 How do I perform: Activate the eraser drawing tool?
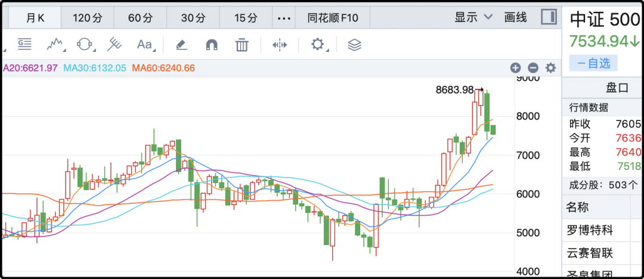pyautogui.click(x=181, y=44)
